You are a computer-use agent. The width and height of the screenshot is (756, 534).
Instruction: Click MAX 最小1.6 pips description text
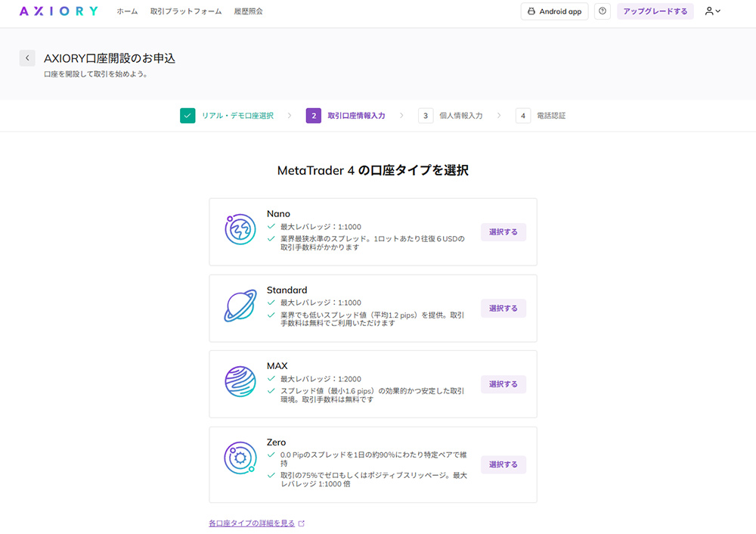click(x=373, y=395)
